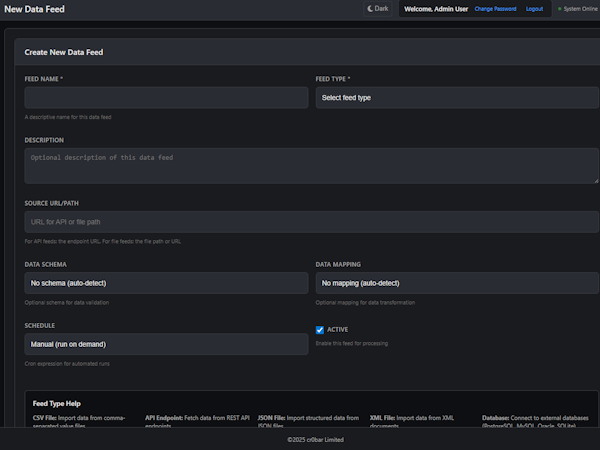Expand the Data Mapping dropdown
600x450 pixels.
tap(457, 283)
